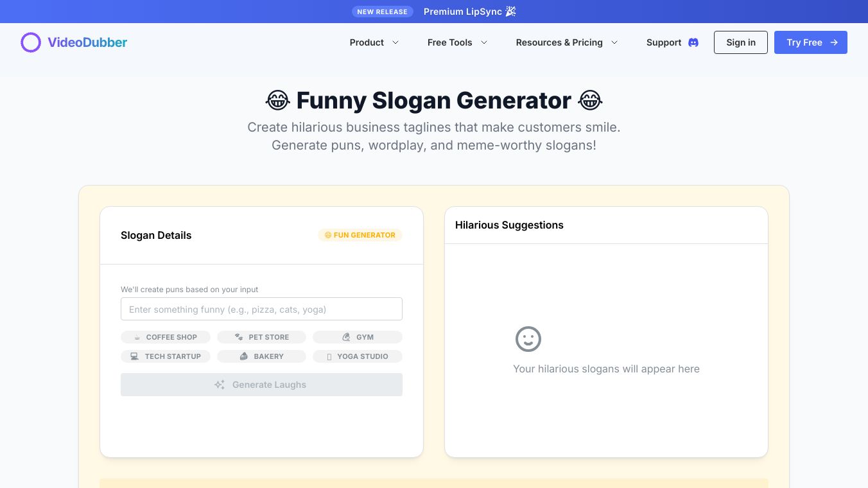868x488 pixels.
Task: Expand the Free Tools dropdown chevron
Action: [x=484, y=42]
